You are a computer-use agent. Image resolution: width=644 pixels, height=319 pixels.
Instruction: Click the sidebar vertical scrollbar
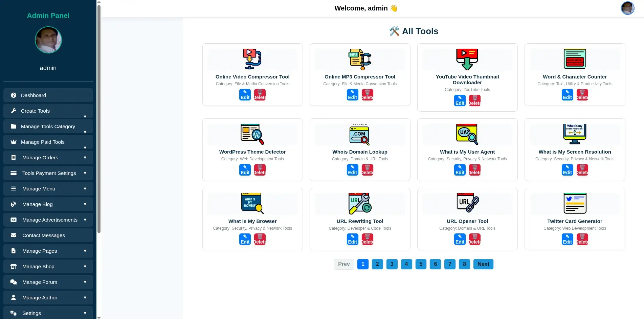coord(99,118)
